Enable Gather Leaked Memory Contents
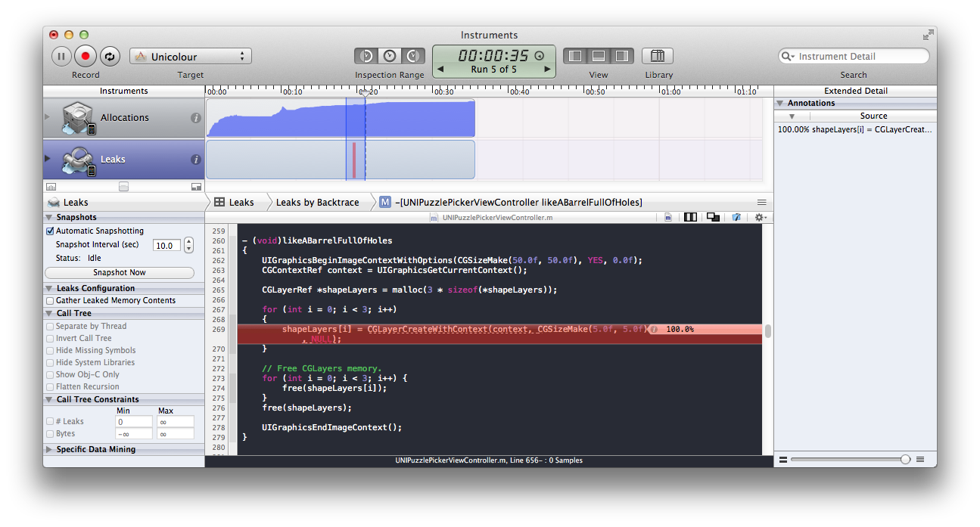Viewport: 980px width, 527px height. click(50, 301)
